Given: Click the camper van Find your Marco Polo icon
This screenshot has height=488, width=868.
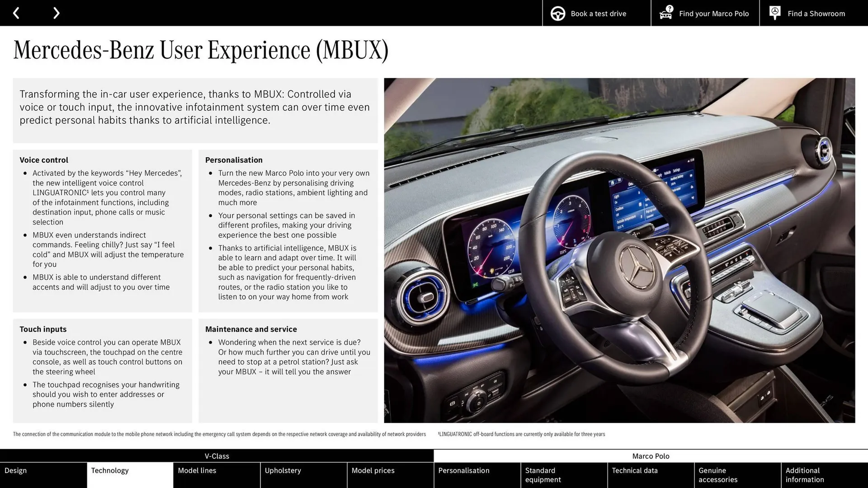Looking at the screenshot, I should (665, 14).
